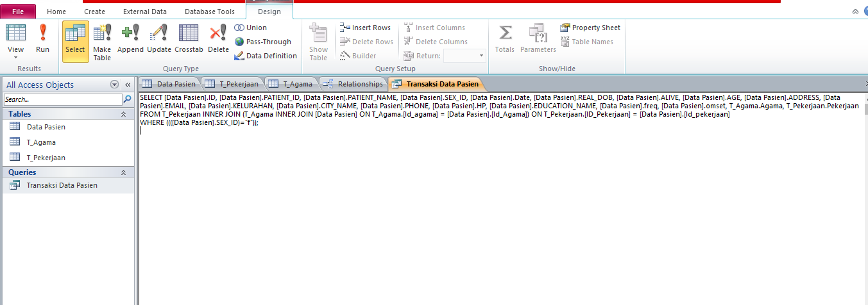Choose Update query type
Viewport: 868px width, 305px height.
click(159, 40)
